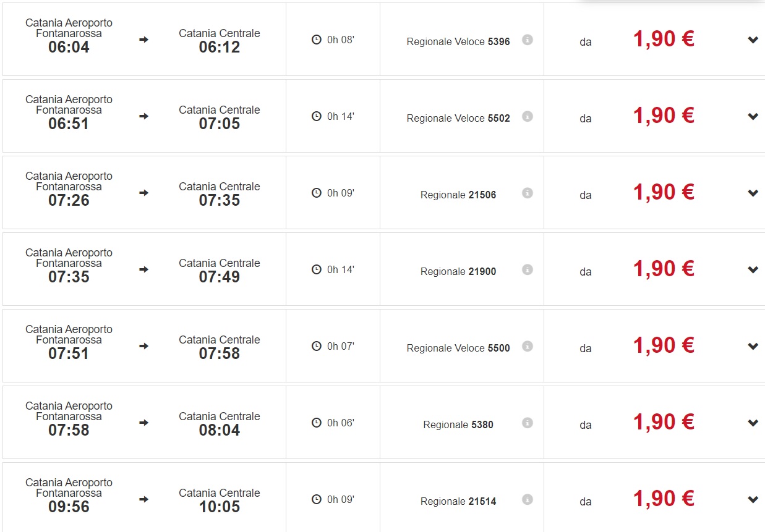
Task: Open chevron on the 07:35 departure row
Action: click(x=753, y=270)
